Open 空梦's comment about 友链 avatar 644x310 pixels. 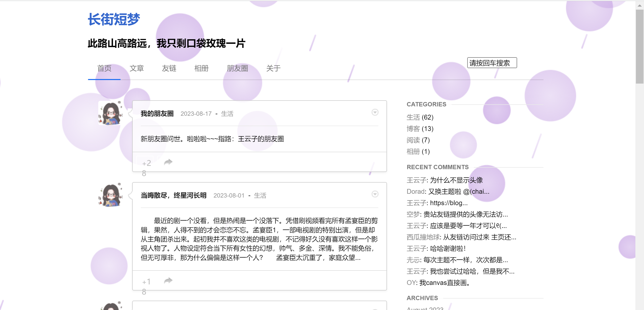(x=465, y=214)
